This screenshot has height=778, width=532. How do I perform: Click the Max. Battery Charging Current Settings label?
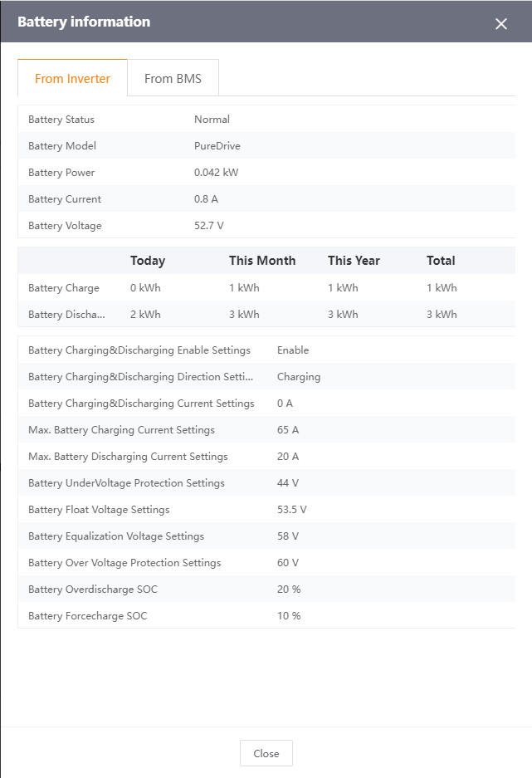click(x=121, y=430)
